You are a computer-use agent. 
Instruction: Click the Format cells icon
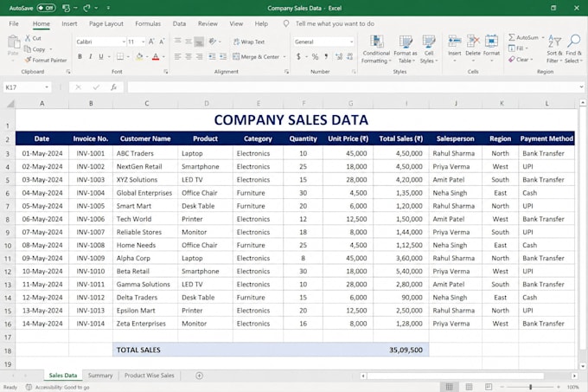[x=491, y=42]
